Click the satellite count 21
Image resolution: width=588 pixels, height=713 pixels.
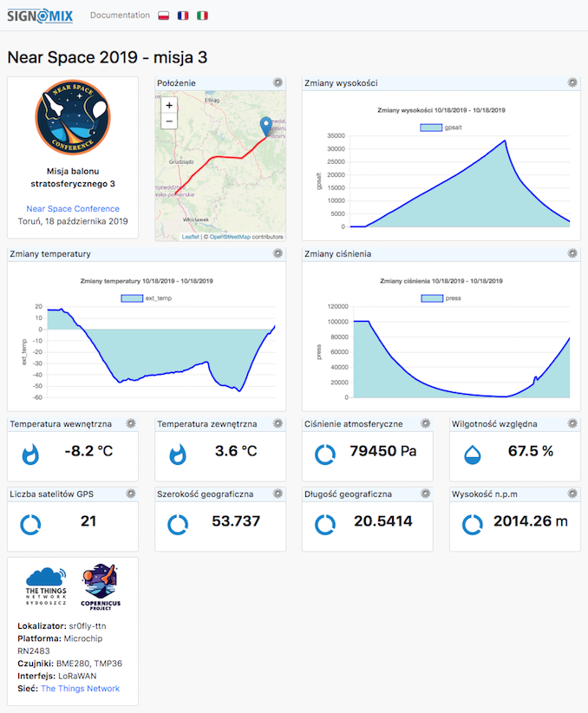coord(88,521)
